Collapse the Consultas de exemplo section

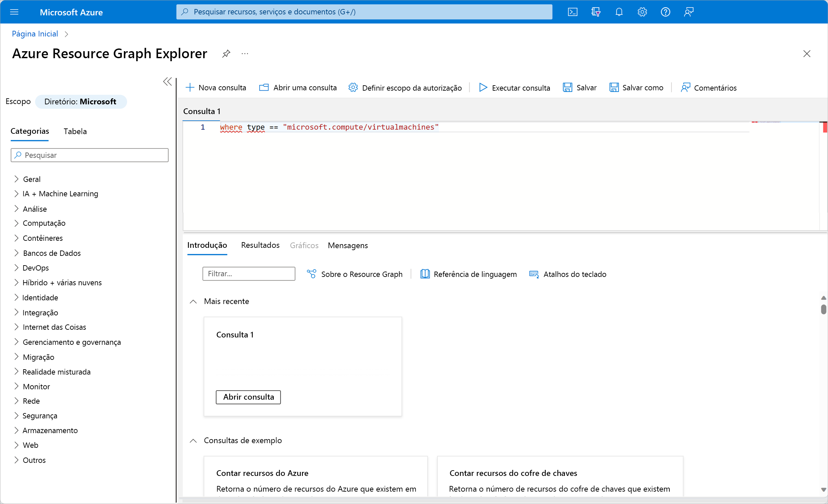(193, 440)
